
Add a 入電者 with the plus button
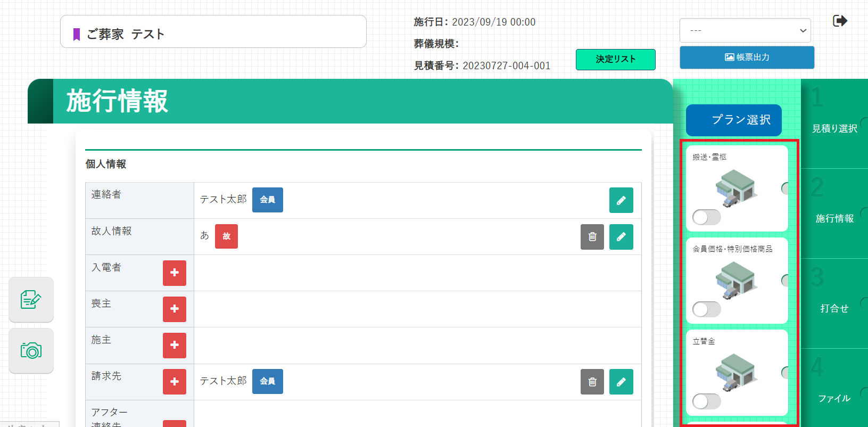pos(174,273)
